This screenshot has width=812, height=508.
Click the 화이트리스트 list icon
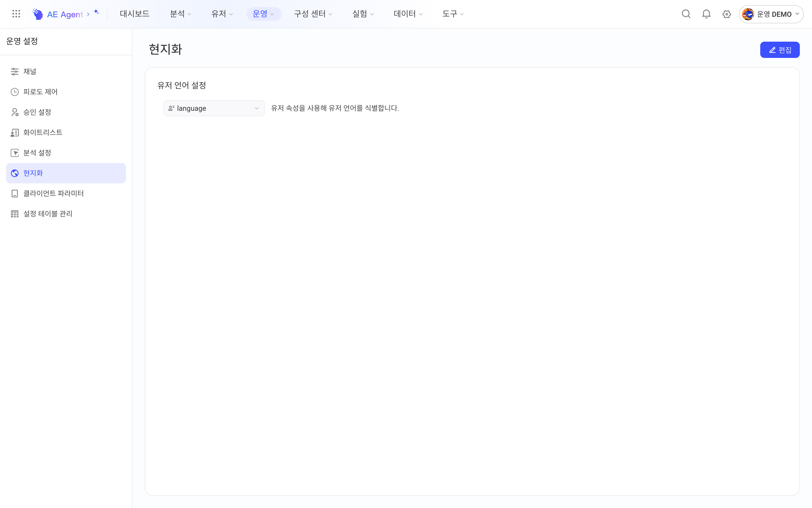click(15, 132)
